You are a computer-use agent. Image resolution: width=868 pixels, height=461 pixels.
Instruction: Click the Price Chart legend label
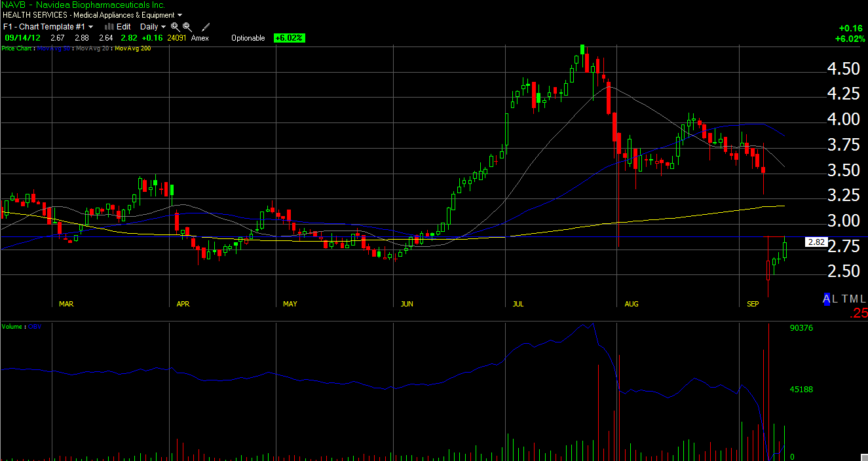point(17,48)
